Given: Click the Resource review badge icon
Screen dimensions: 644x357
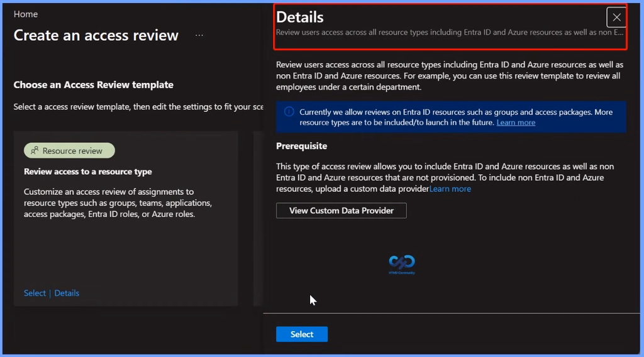Looking at the screenshot, I should [x=35, y=151].
